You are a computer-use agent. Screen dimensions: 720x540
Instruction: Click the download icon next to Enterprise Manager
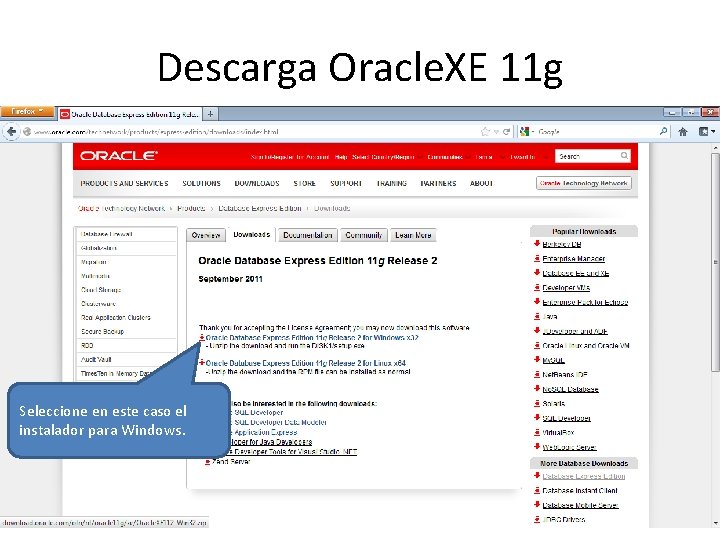pyautogui.click(x=536, y=259)
